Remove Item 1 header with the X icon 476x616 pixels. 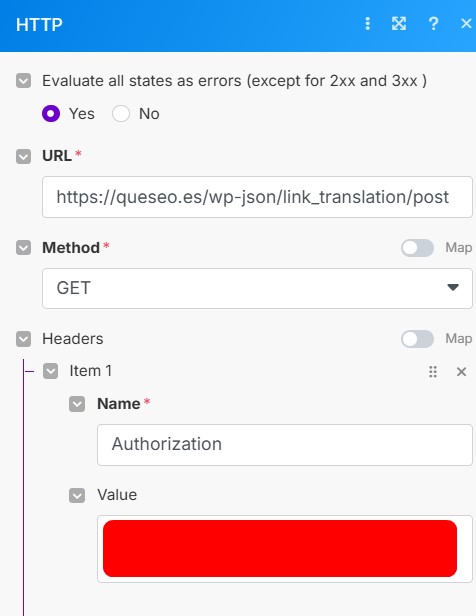click(x=461, y=372)
